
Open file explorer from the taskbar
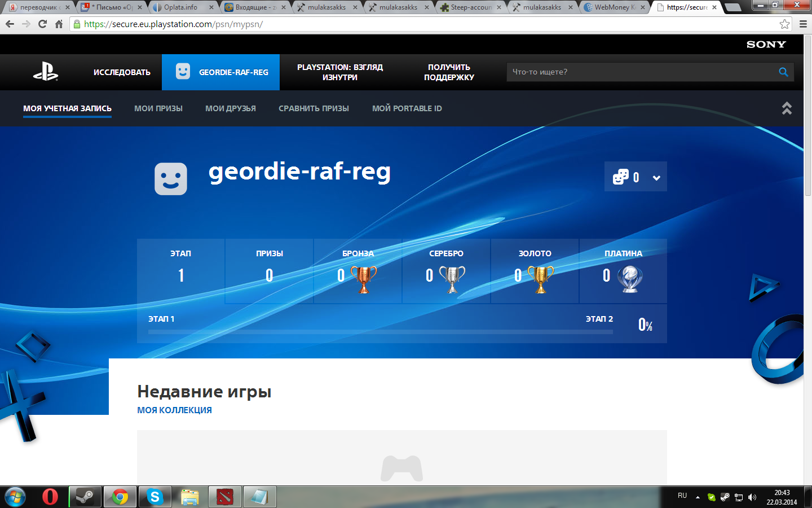[189, 497]
